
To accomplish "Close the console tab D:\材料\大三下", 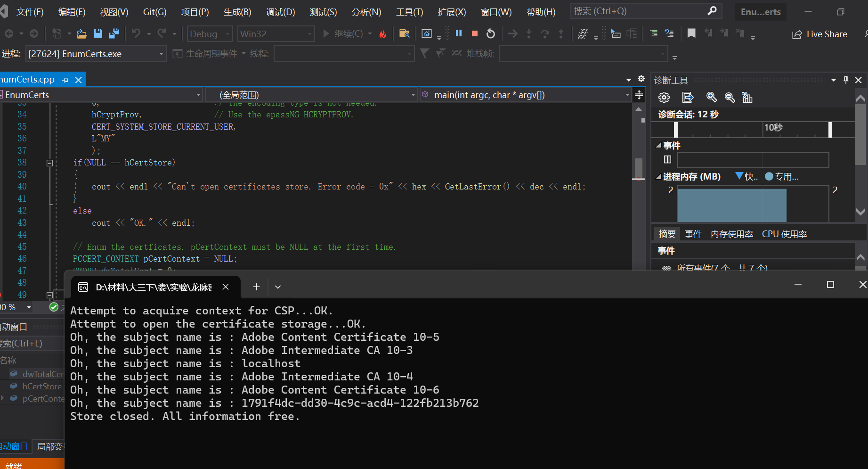I will tap(226, 287).
